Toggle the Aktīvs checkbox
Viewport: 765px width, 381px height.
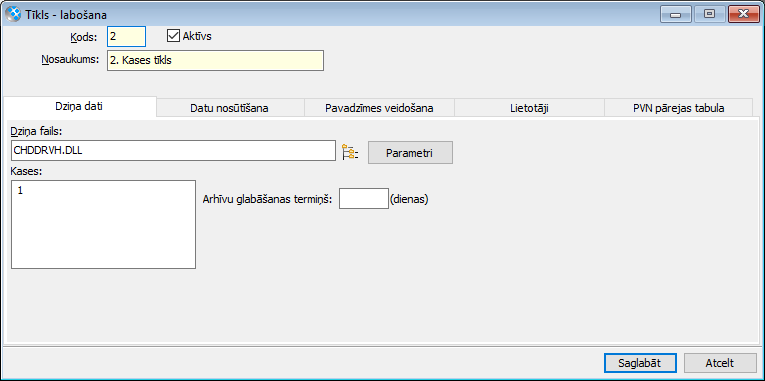point(173,36)
